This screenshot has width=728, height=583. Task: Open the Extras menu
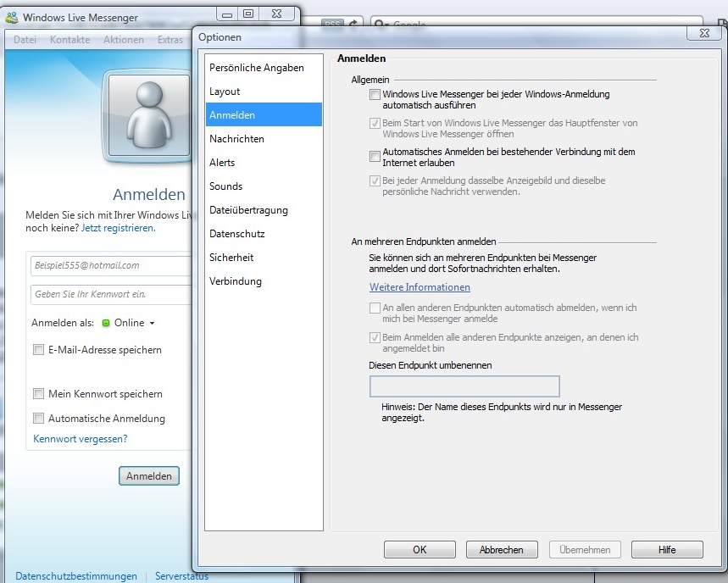coord(170,40)
